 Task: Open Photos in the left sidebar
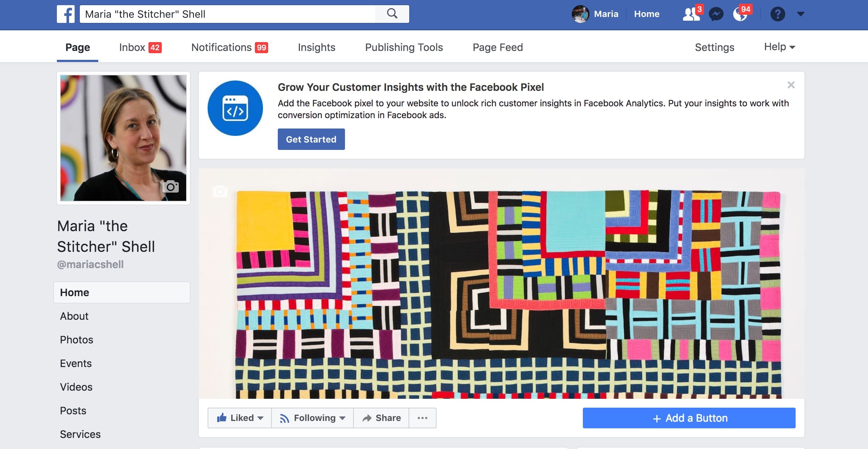click(76, 340)
